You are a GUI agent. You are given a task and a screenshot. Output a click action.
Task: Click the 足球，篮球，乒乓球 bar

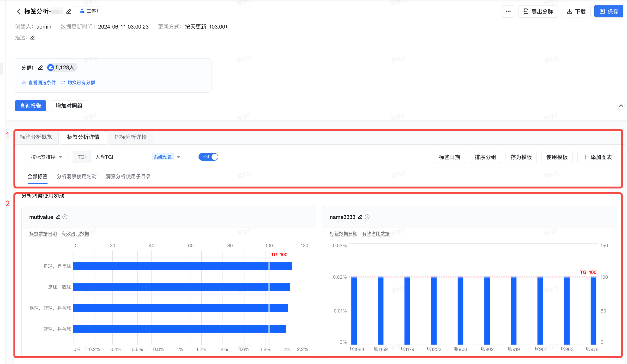point(180,308)
